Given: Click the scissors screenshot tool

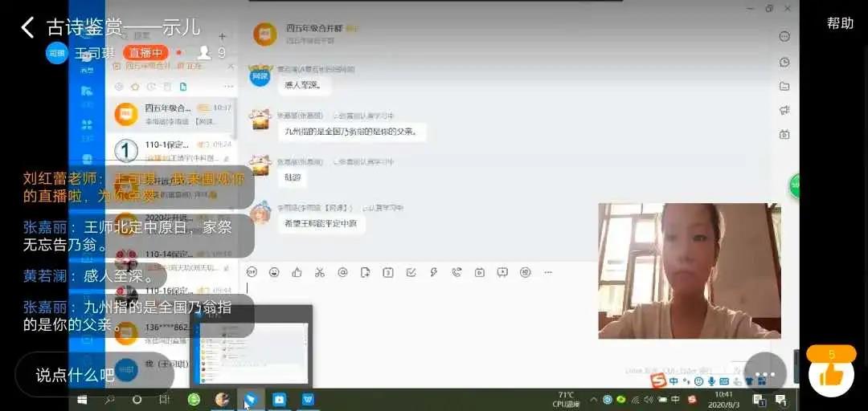Looking at the screenshot, I should tap(320, 272).
